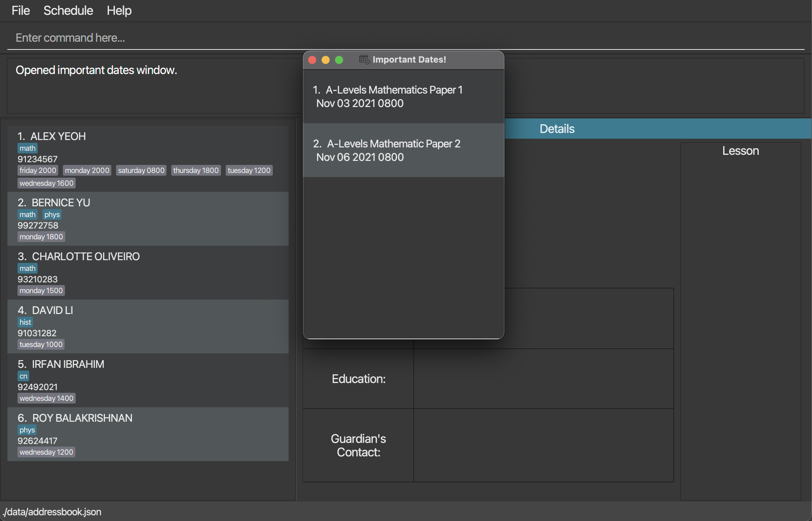Select student Alex Yeoh
The width and height of the screenshot is (812, 521).
[148, 159]
